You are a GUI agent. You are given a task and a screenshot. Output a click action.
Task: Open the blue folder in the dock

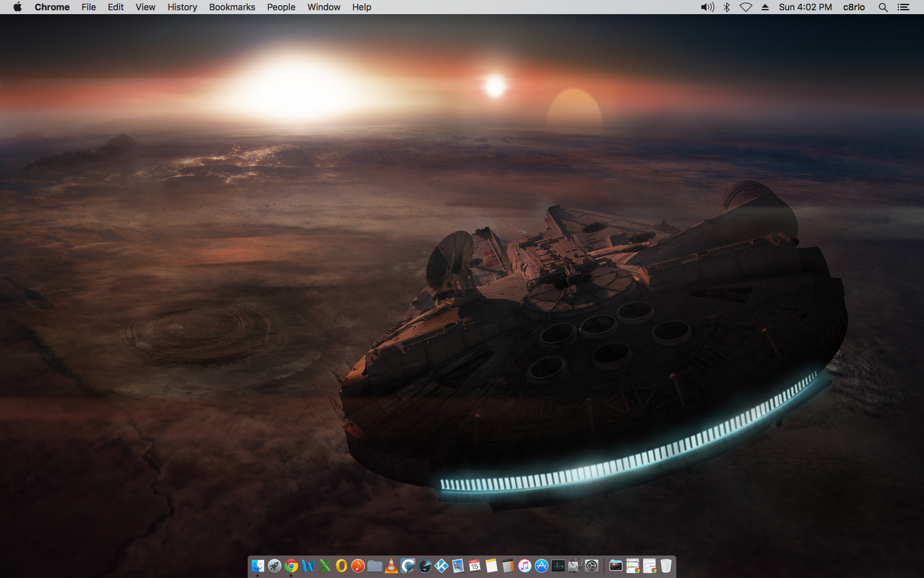375,566
